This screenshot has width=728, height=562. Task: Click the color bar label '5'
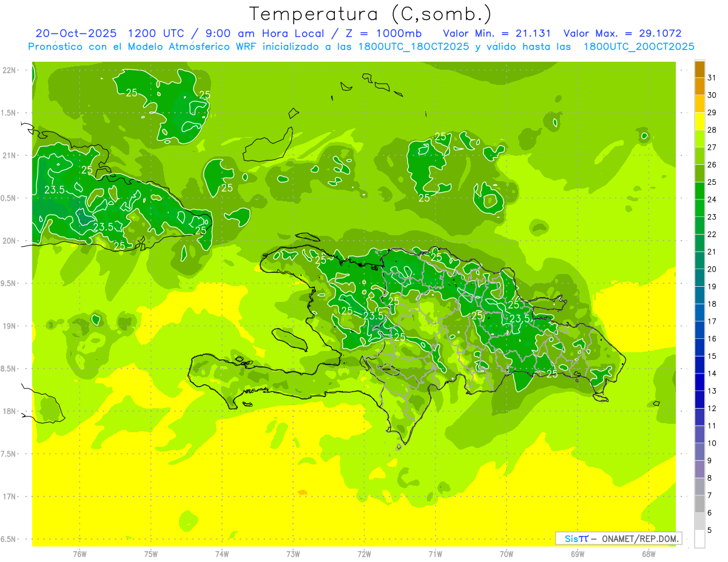(x=710, y=530)
